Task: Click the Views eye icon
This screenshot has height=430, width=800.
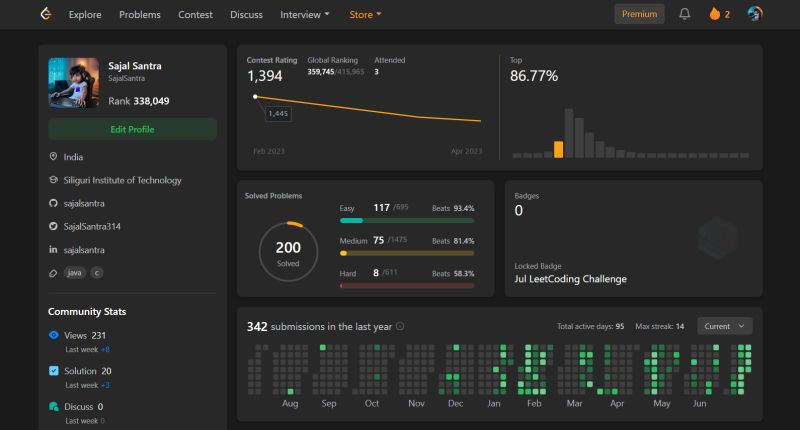Action: click(x=54, y=335)
